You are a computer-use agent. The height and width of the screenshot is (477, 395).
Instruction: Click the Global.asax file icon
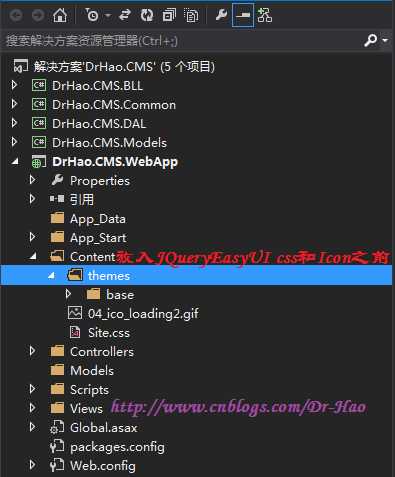pyautogui.click(x=57, y=427)
